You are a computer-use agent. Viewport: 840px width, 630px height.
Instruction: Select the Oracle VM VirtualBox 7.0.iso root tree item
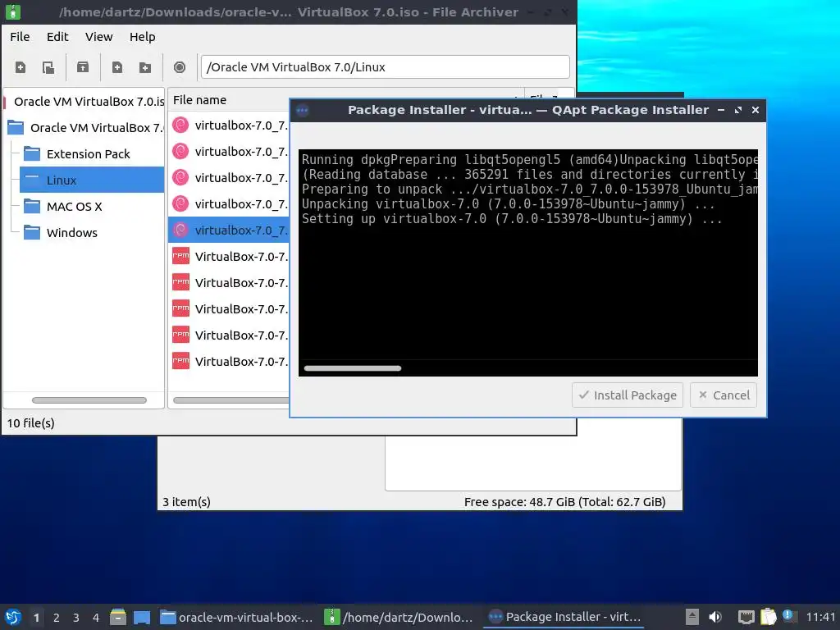[x=84, y=101]
